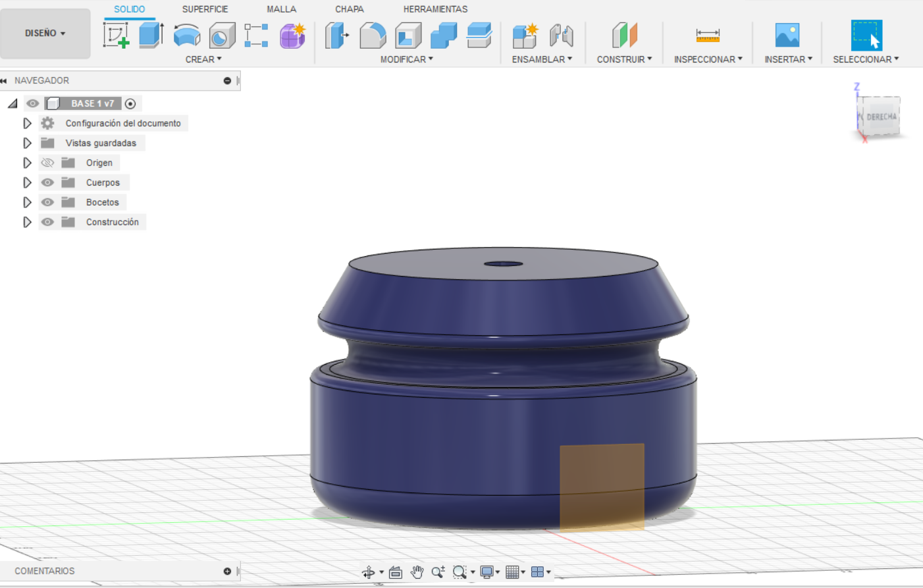923x588 pixels.
Task: Open the DISEÑO workspace dropdown
Action: coord(45,33)
